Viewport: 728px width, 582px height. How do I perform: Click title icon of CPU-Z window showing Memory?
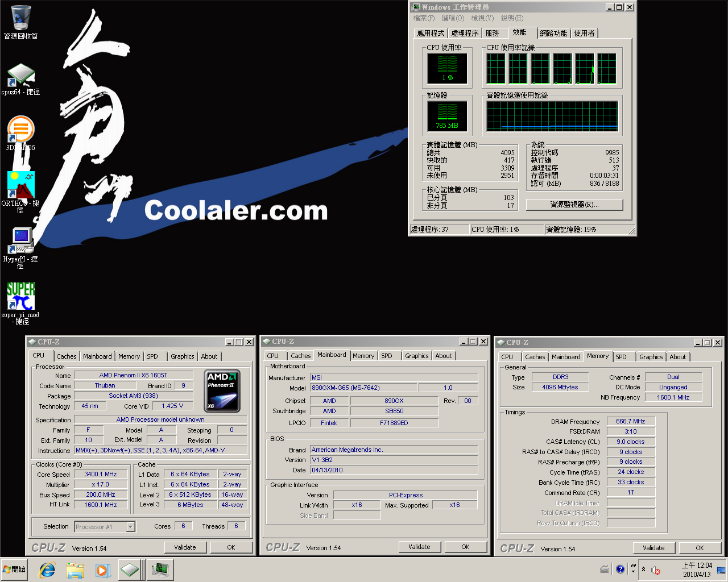tap(500, 343)
